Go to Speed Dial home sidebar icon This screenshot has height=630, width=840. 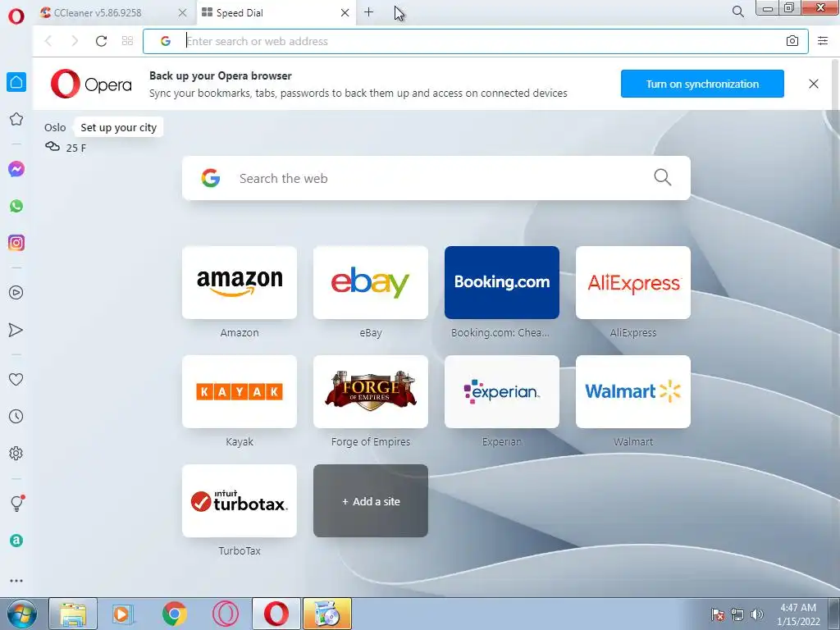[16, 82]
